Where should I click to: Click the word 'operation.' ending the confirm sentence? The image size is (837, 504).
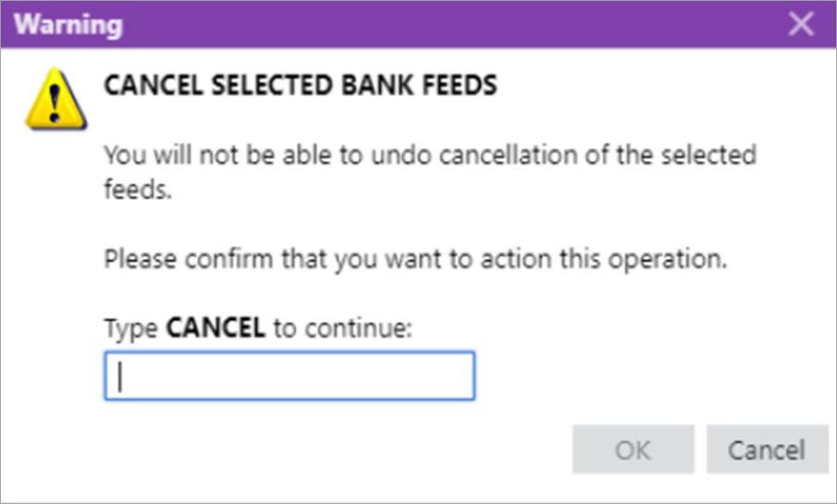(668, 260)
